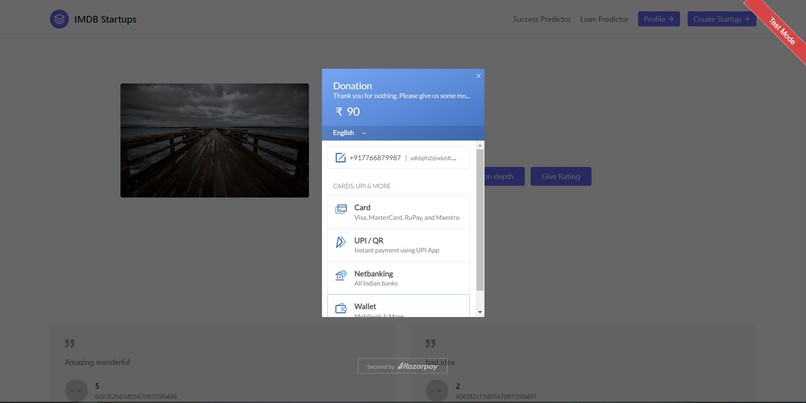Open Loan Predictor page
The height and width of the screenshot is (403, 806).
pyautogui.click(x=604, y=19)
